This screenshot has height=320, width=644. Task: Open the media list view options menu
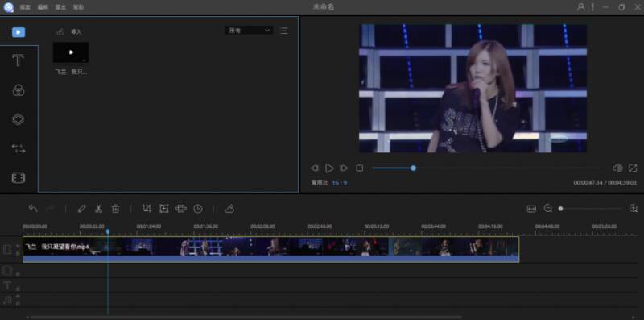click(284, 31)
